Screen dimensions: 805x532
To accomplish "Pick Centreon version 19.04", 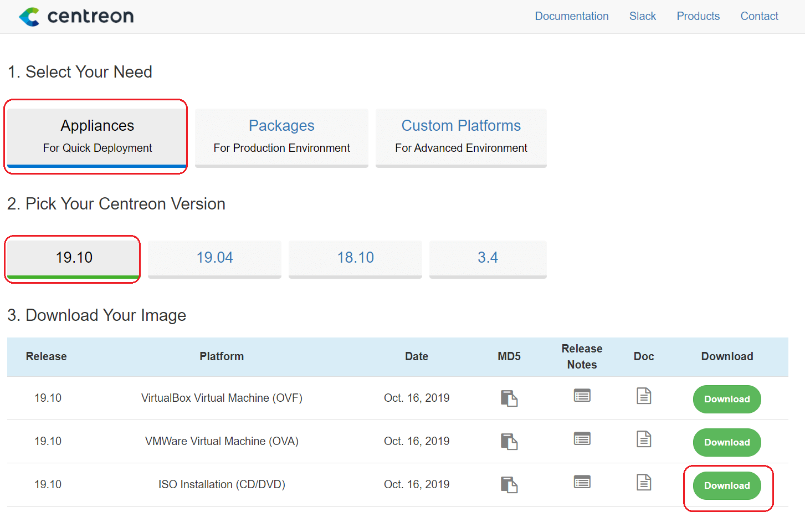I will 214,259.
